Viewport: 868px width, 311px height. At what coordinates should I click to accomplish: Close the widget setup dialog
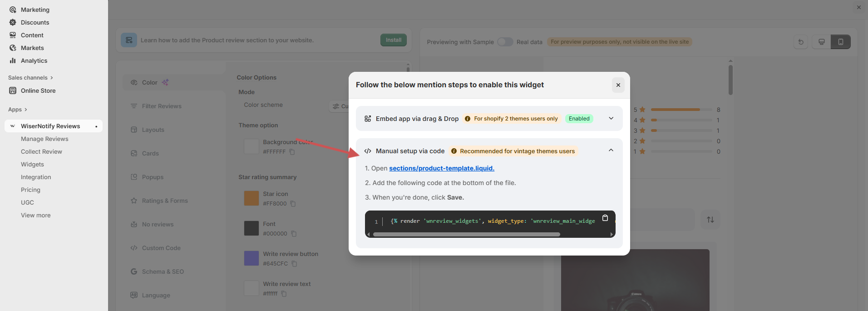[618, 85]
